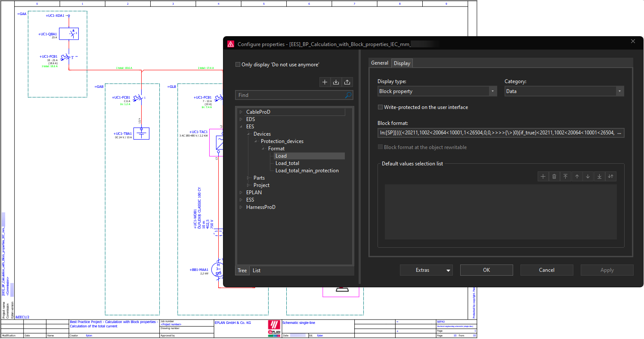Export properties using the upload-arrow icon
644x339 pixels.
[x=347, y=82]
